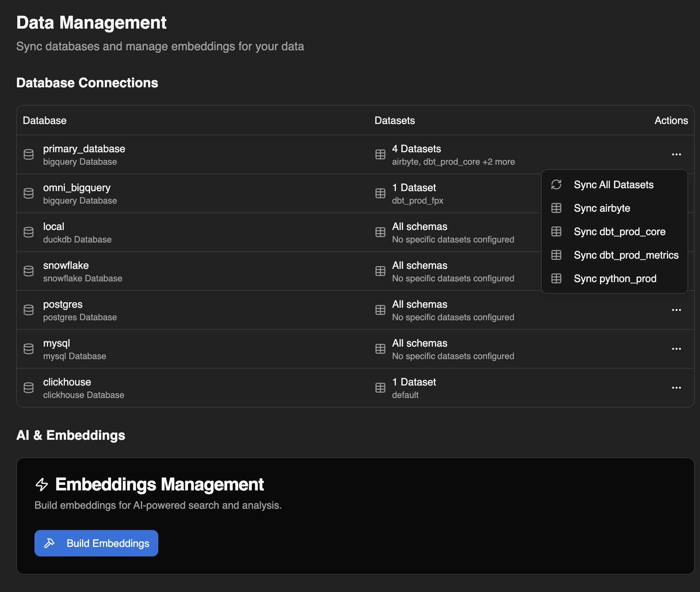This screenshot has width=700, height=592.
Task: Select Sync dbt_prod_core menu entry
Action: tap(614, 231)
